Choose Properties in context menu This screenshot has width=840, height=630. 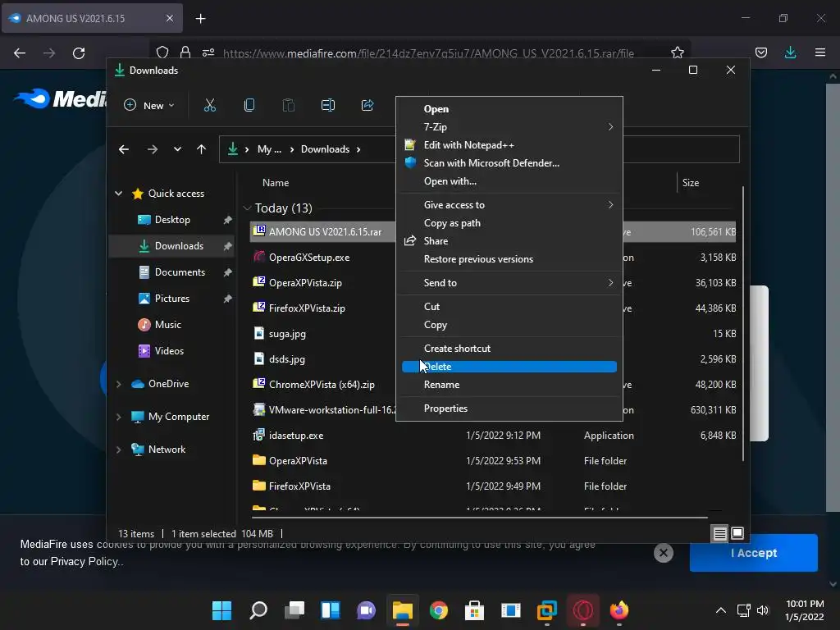[509, 409]
